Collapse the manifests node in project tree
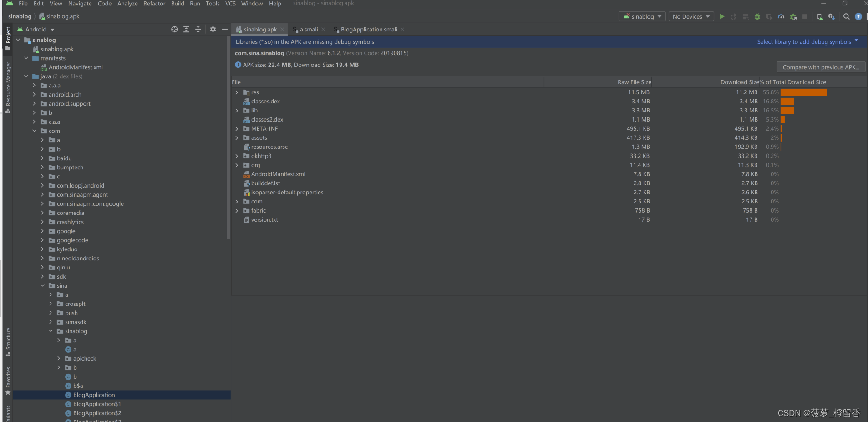The height and width of the screenshot is (422, 868). point(26,58)
